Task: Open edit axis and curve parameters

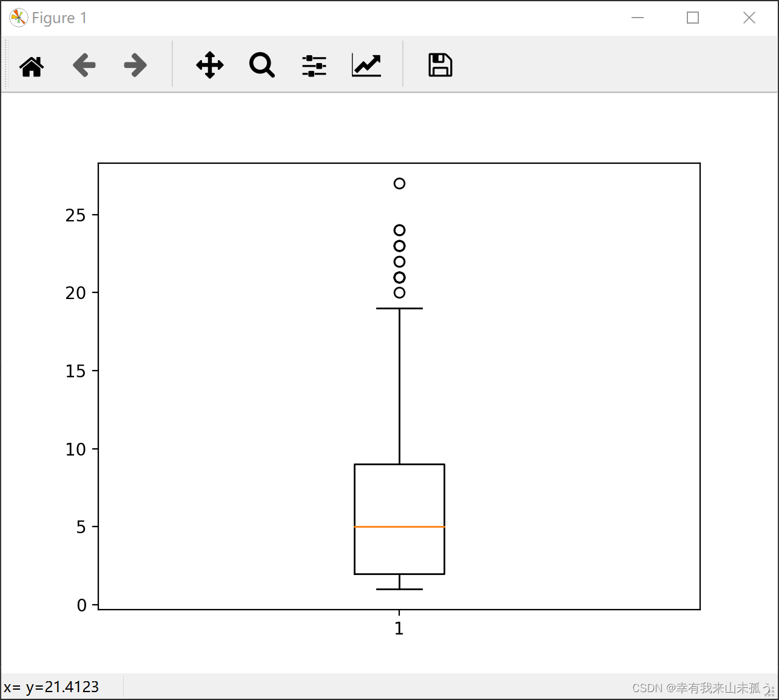Action: pos(366,66)
